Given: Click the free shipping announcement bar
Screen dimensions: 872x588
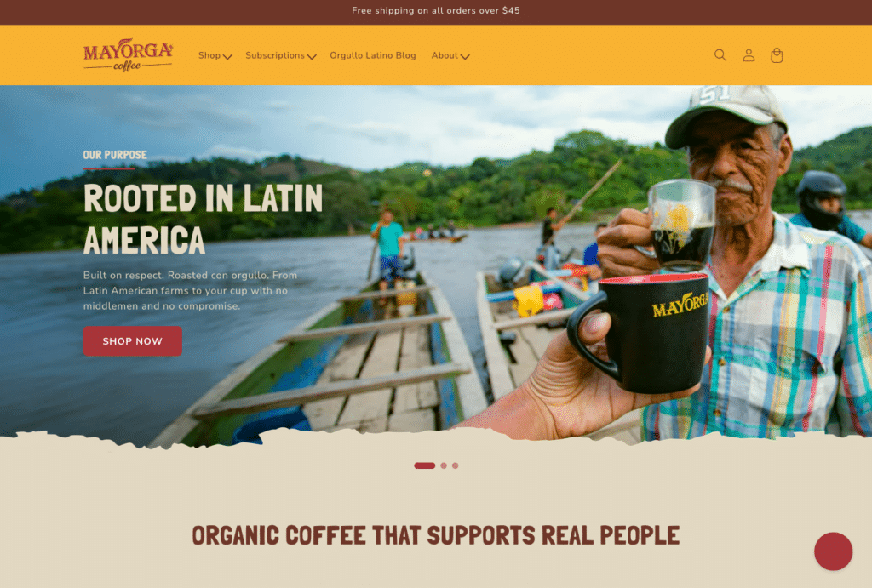Looking at the screenshot, I should point(436,10).
